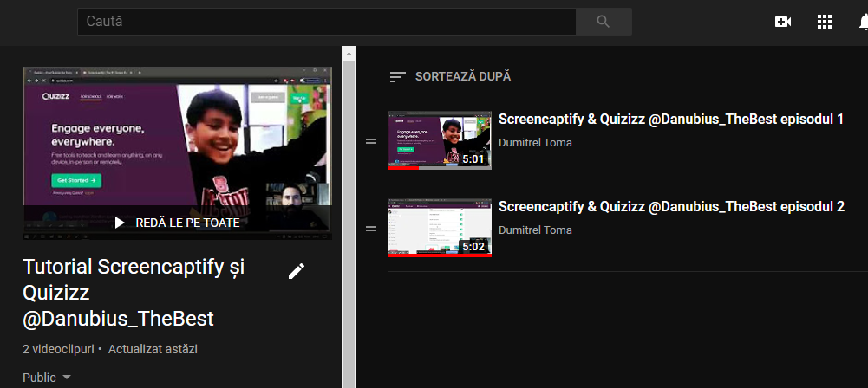
Task: Open video title ending in episodul 1
Action: pyautogui.click(x=670, y=120)
